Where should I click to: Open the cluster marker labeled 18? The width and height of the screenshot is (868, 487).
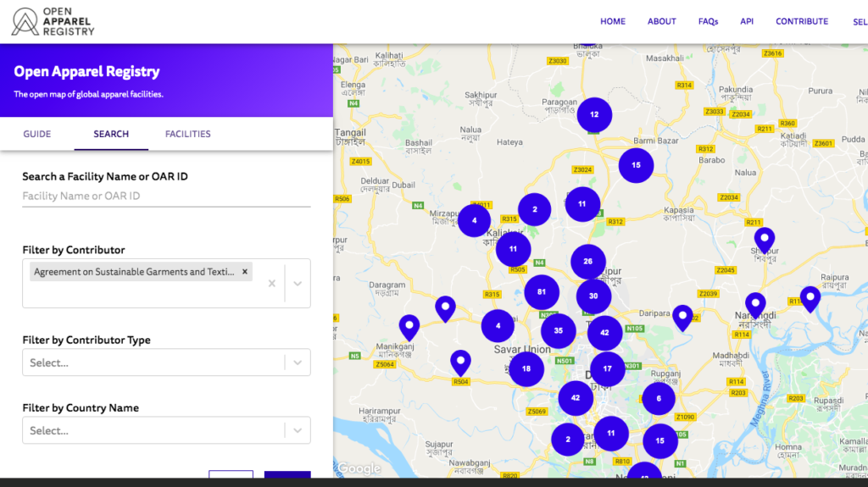coord(526,368)
